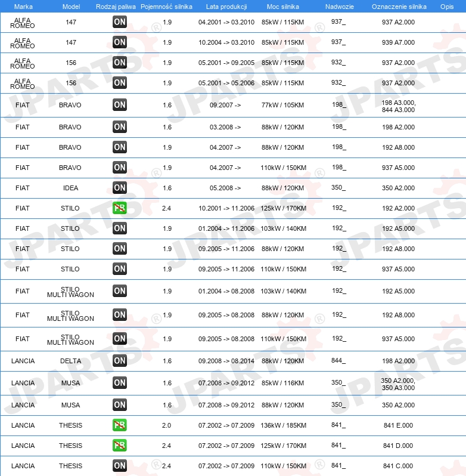Click the IDEA model cell

click(71, 188)
